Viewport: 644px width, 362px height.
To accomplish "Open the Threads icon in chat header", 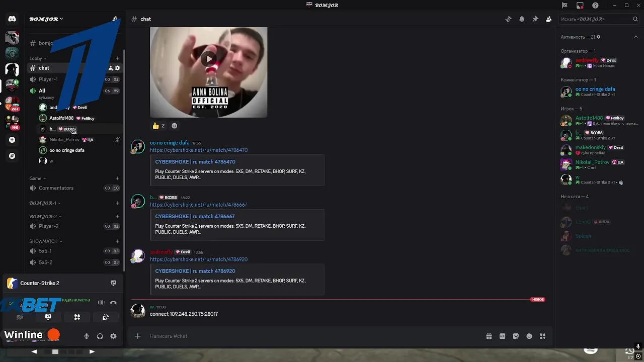I will click(x=508, y=19).
